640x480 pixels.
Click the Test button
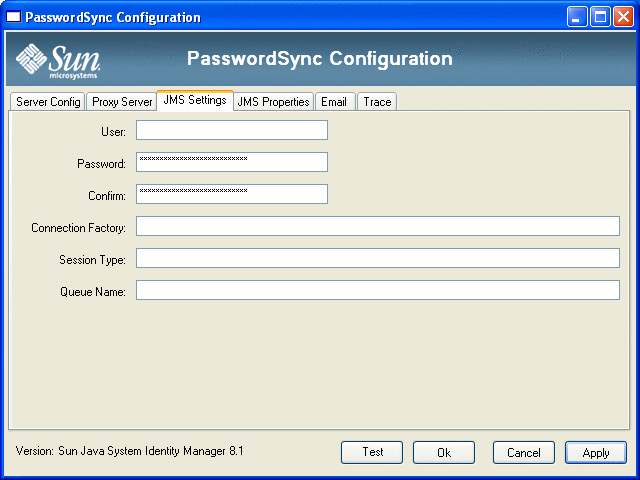point(372,452)
